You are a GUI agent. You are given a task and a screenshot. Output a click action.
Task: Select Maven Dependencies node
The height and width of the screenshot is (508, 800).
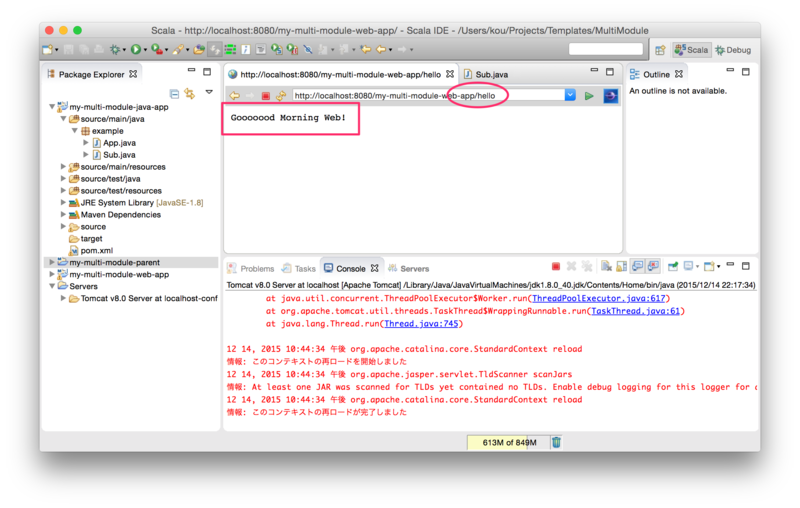(x=115, y=215)
